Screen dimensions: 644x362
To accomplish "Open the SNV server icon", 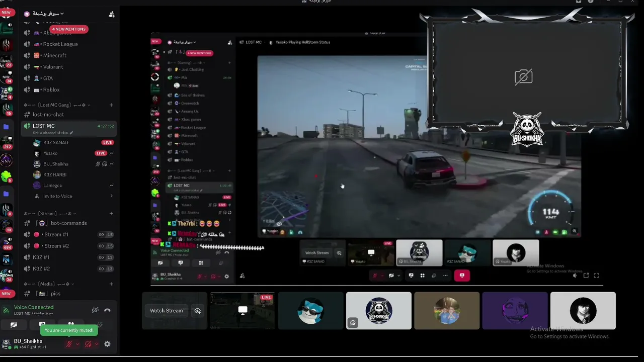I will coord(7,160).
